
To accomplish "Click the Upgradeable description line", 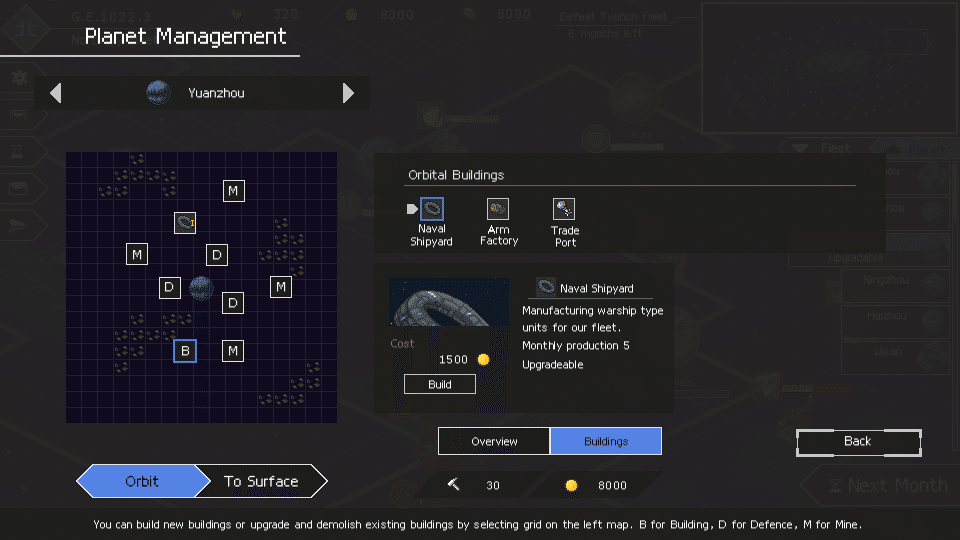I will pos(553,365).
